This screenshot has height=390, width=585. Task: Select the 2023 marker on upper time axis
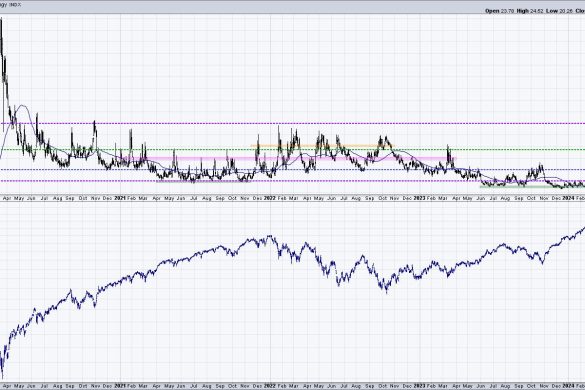(x=419, y=198)
